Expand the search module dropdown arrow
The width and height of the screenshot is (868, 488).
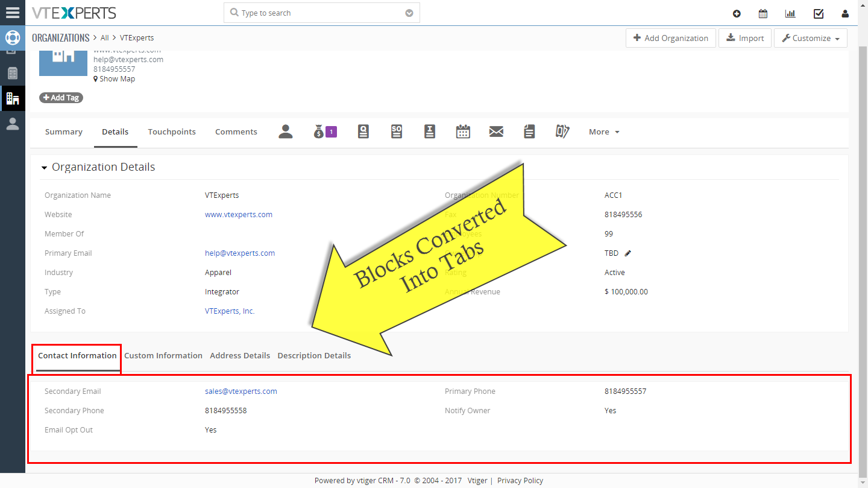409,13
